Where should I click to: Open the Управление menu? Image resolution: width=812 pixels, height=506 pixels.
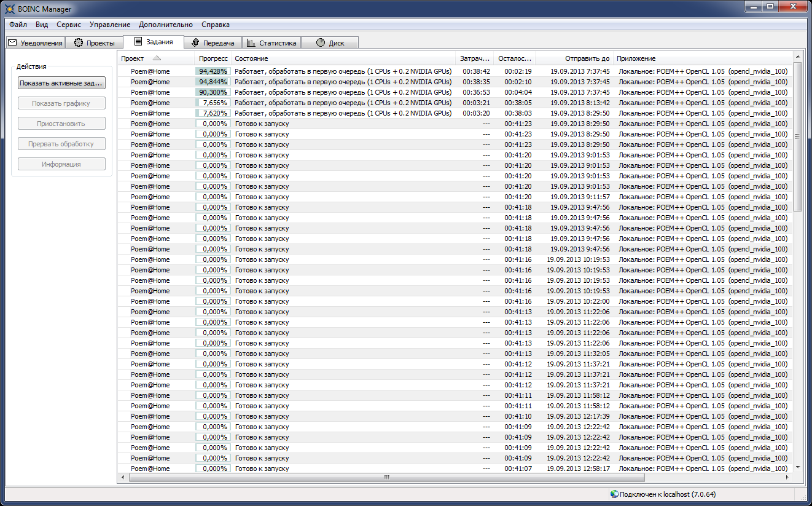tap(110, 25)
